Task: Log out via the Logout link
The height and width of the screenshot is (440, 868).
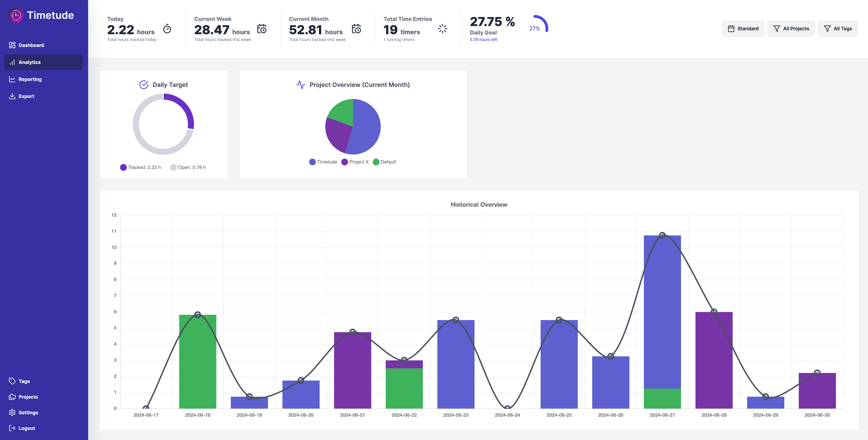Action: (43, 428)
